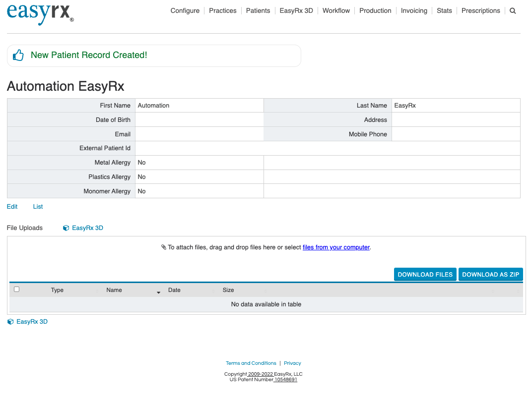Click the Last Name value 'EasyRx'
Screen dimensions: 532x404
[x=405, y=106]
